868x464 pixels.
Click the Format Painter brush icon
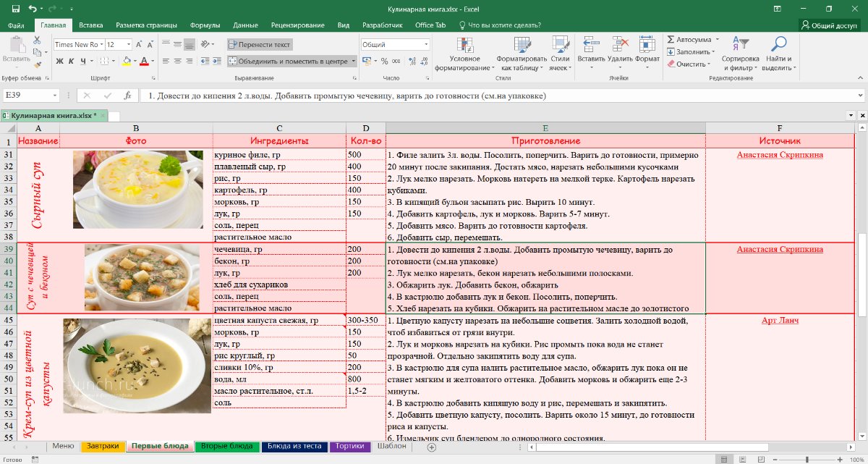(x=38, y=66)
